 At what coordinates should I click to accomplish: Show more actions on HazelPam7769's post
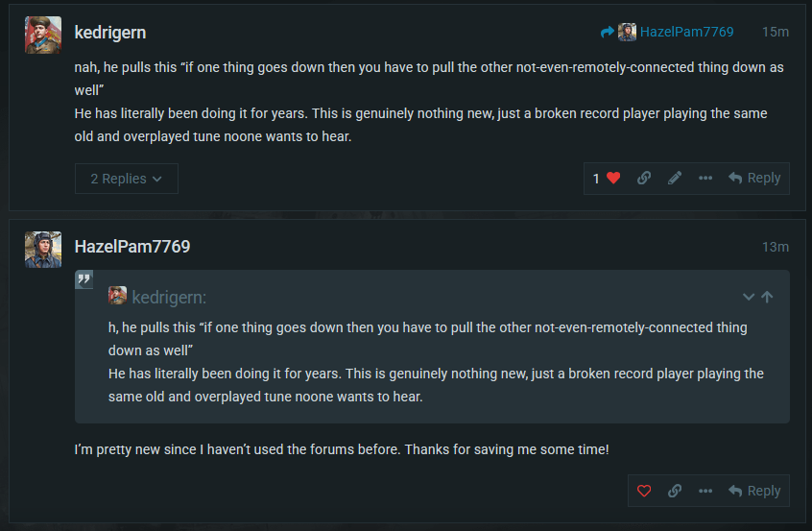coord(705,491)
